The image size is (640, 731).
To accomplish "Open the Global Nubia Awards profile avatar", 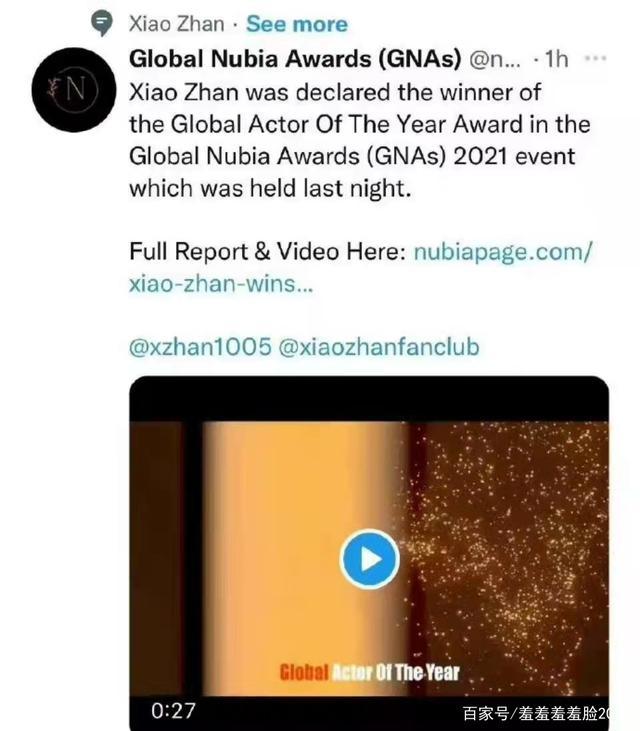I will [x=74, y=90].
